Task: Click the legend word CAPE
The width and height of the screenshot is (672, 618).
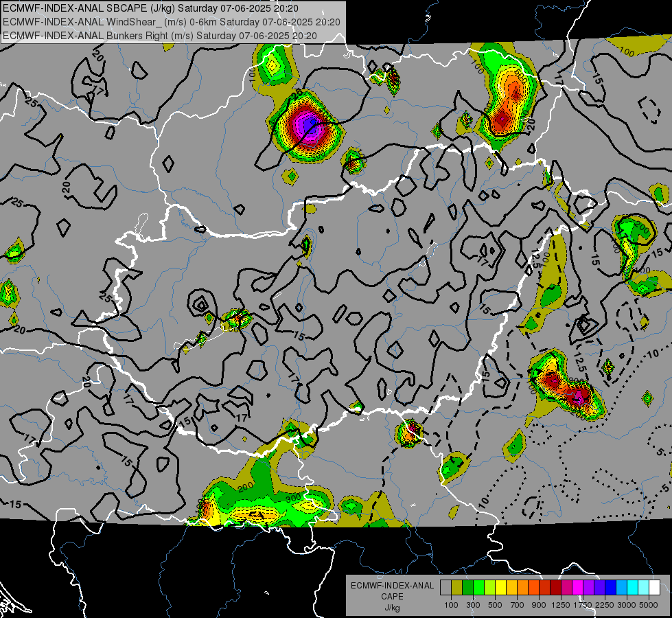Action: pos(392,597)
